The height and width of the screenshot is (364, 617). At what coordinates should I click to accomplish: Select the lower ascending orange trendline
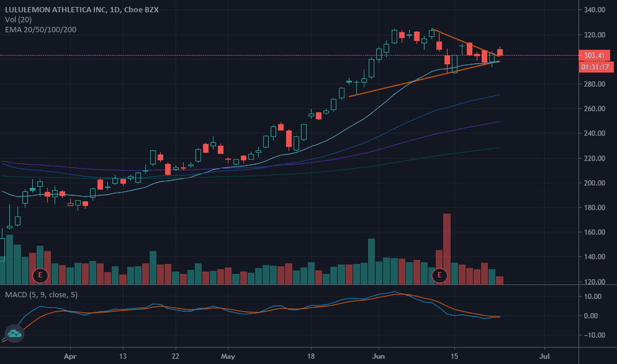coord(424,79)
